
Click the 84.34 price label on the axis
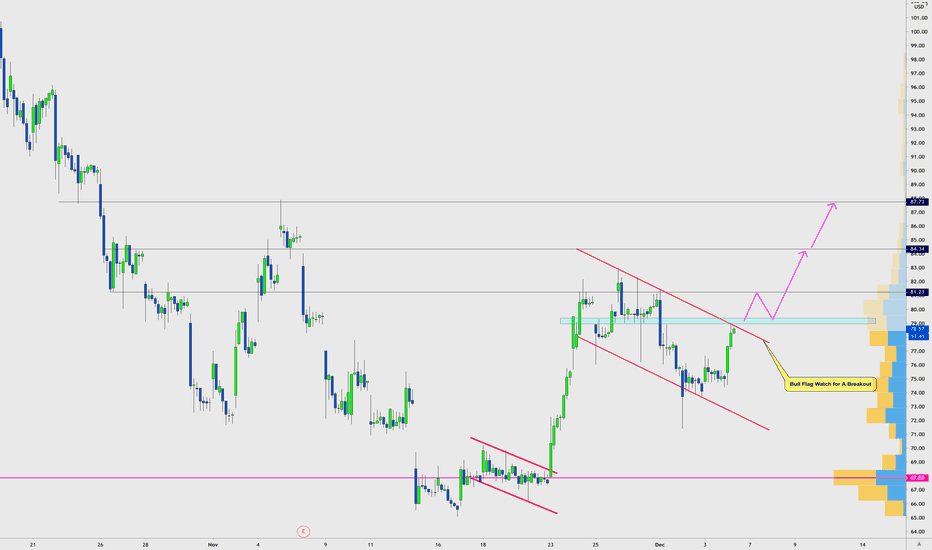(918, 249)
